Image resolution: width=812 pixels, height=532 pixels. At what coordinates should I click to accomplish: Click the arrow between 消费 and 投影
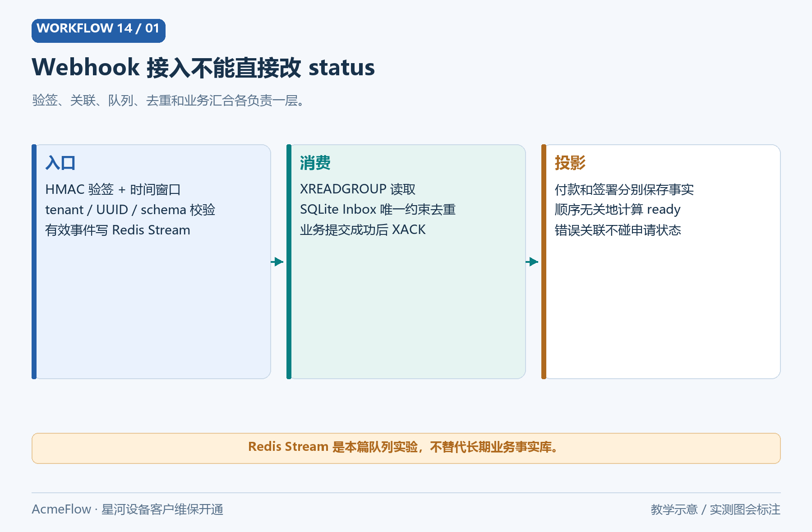point(532,261)
